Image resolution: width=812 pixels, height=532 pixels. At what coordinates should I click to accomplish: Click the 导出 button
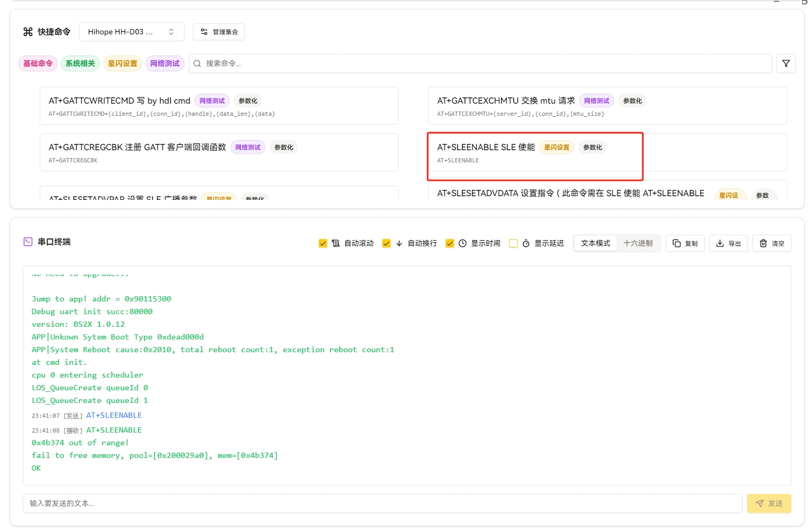[728, 243]
